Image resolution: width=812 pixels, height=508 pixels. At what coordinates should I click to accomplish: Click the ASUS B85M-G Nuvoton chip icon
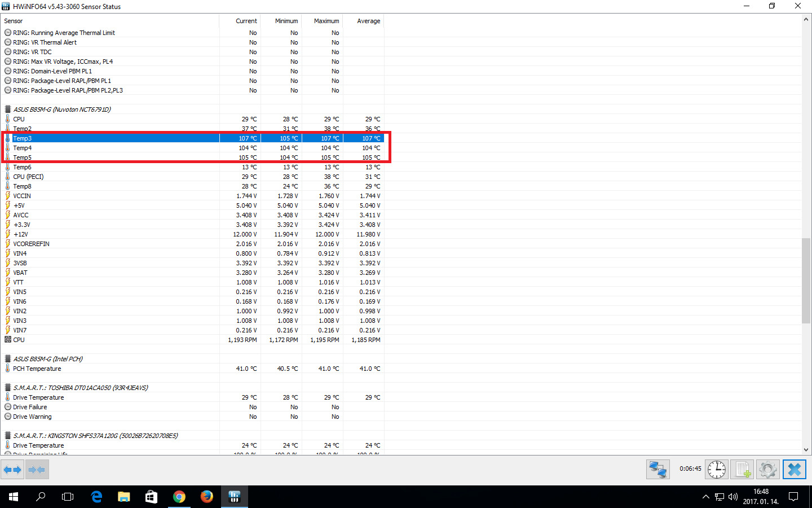pyautogui.click(x=8, y=110)
